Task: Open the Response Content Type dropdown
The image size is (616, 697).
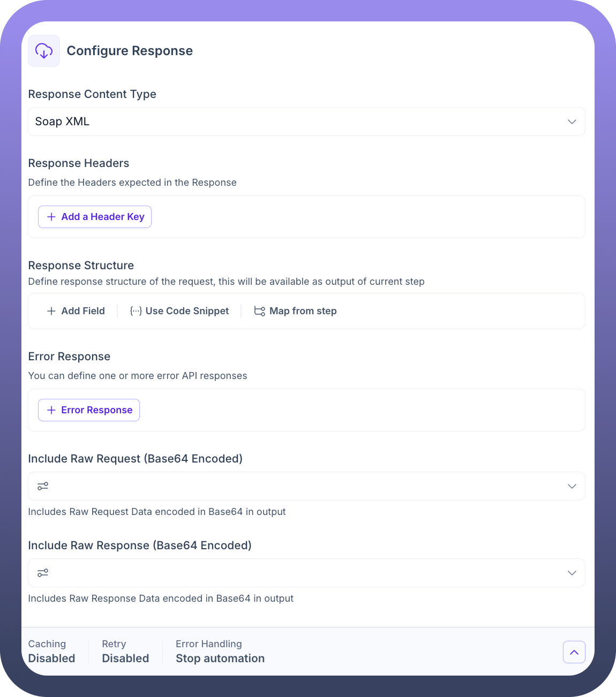Action: [x=306, y=122]
